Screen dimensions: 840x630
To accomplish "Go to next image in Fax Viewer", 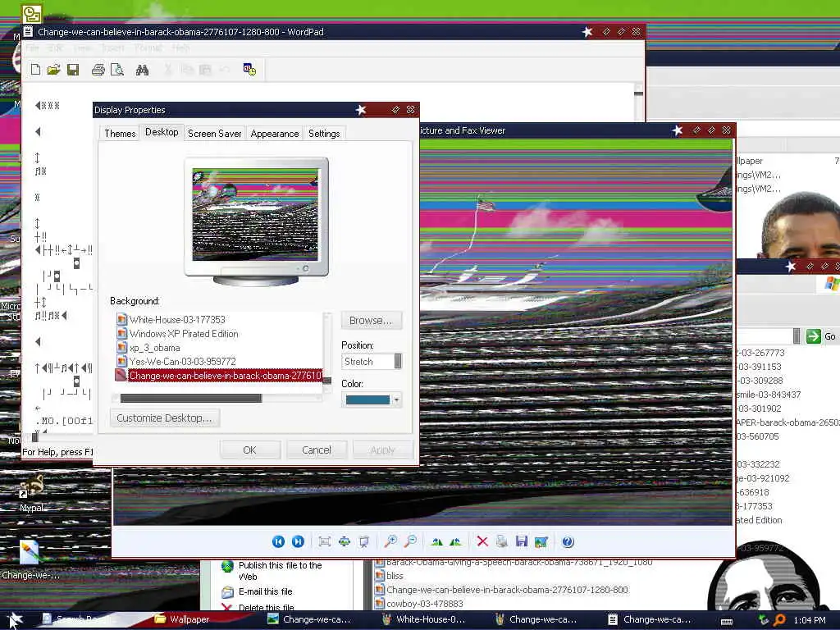I will click(x=298, y=541).
